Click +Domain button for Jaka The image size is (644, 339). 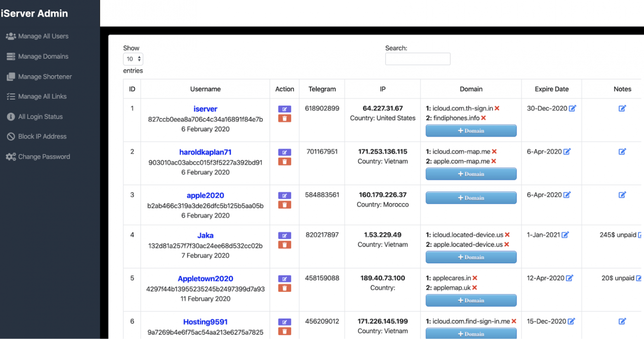471,257
